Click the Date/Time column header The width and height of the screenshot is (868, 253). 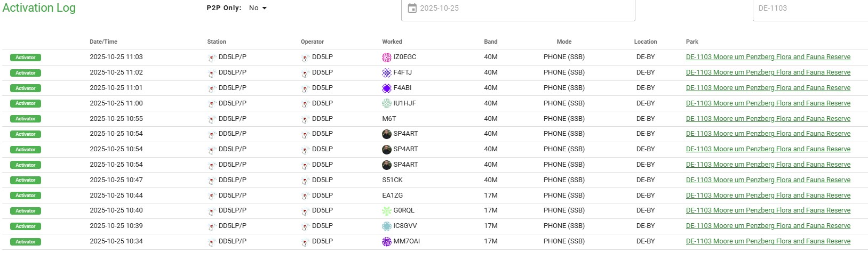(x=103, y=42)
